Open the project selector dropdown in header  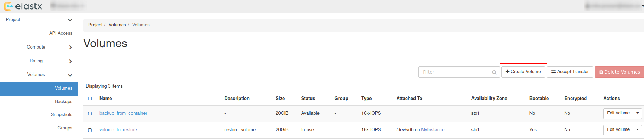click(67, 6)
